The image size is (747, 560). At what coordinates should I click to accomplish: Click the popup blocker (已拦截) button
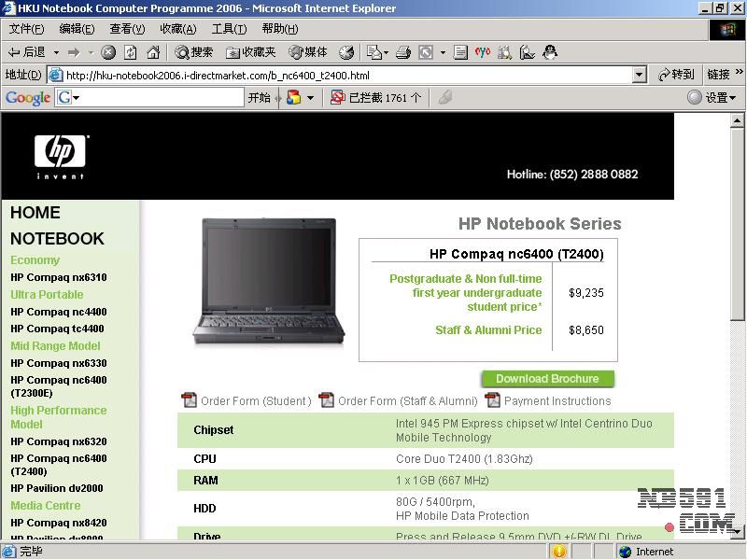375,97
